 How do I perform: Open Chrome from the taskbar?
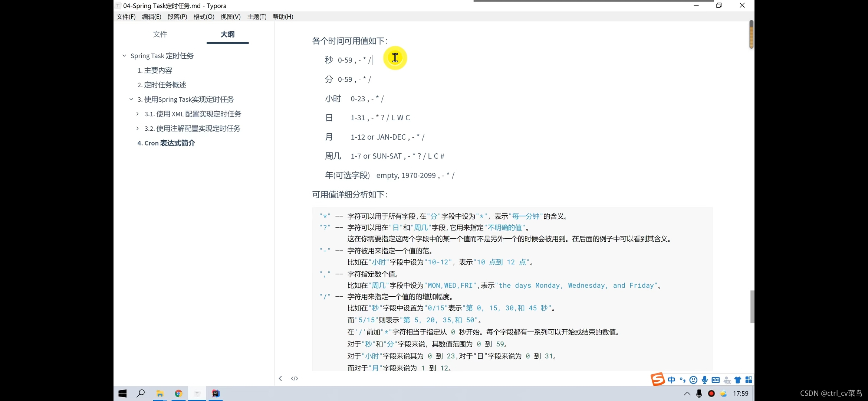[178, 394]
